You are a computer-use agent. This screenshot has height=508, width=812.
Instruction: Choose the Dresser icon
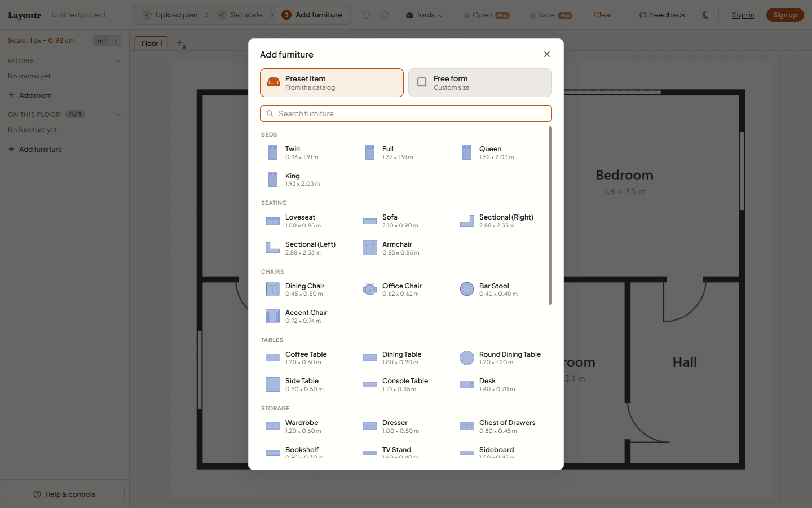pos(370,426)
